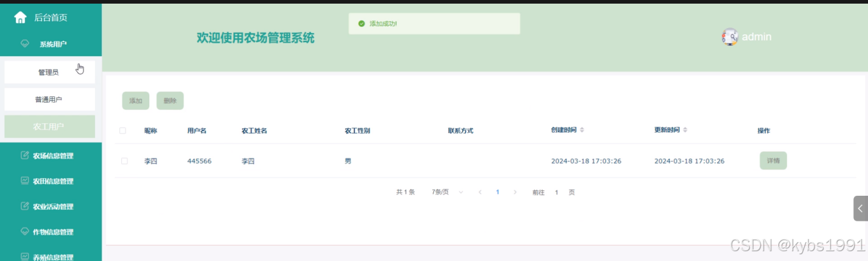868x261 pixels.
Task: Click the diamond icon next to 系统用户
Action: pyautogui.click(x=25, y=44)
